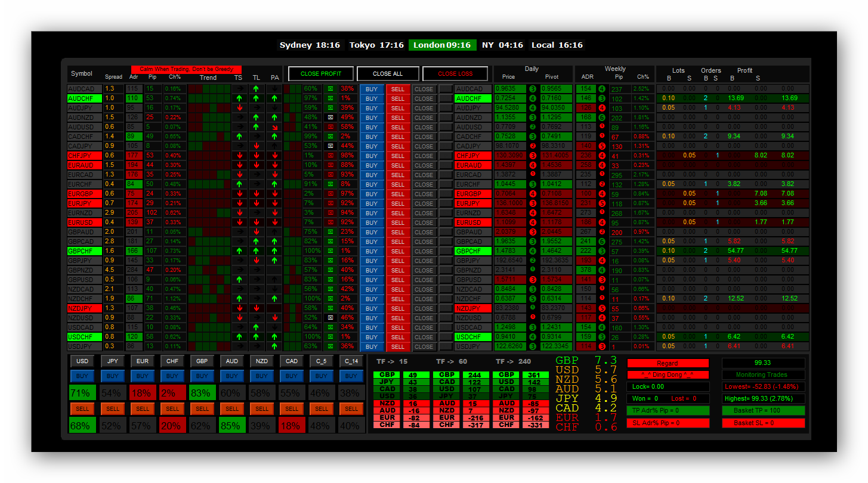This screenshot has width=868, height=483.
Task: Click the London 09:16 session label
Action: tap(442, 45)
